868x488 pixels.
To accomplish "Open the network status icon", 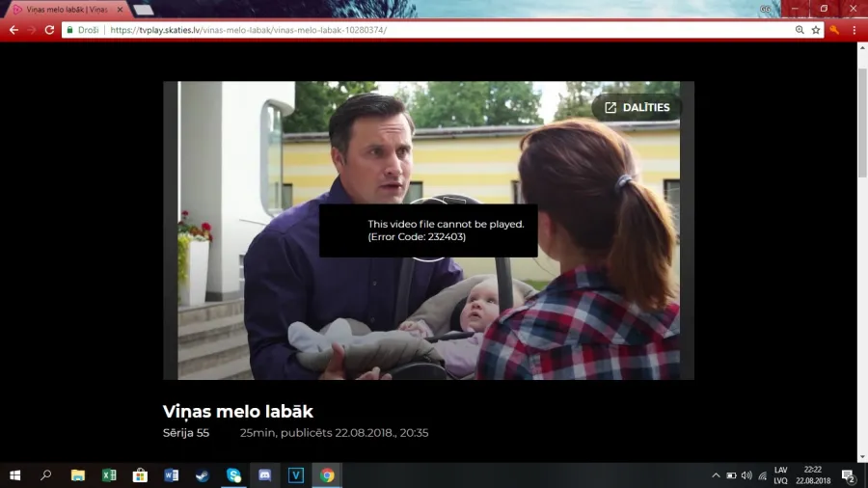I will [762, 475].
